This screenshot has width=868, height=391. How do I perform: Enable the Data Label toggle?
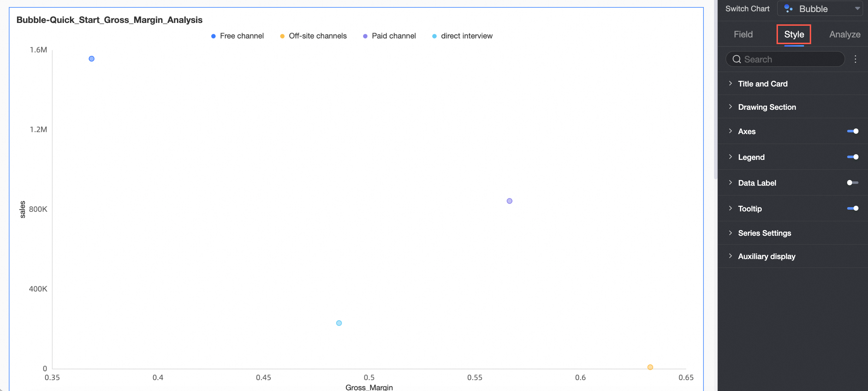[x=852, y=183]
